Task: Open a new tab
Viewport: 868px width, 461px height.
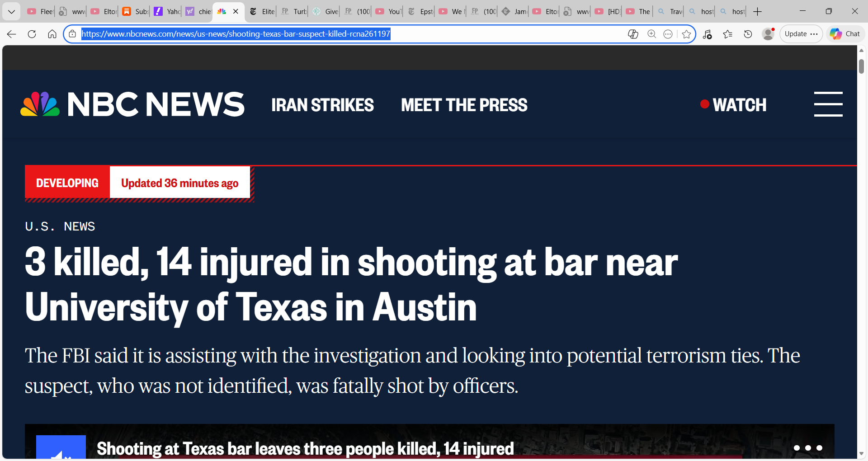Action: click(758, 12)
